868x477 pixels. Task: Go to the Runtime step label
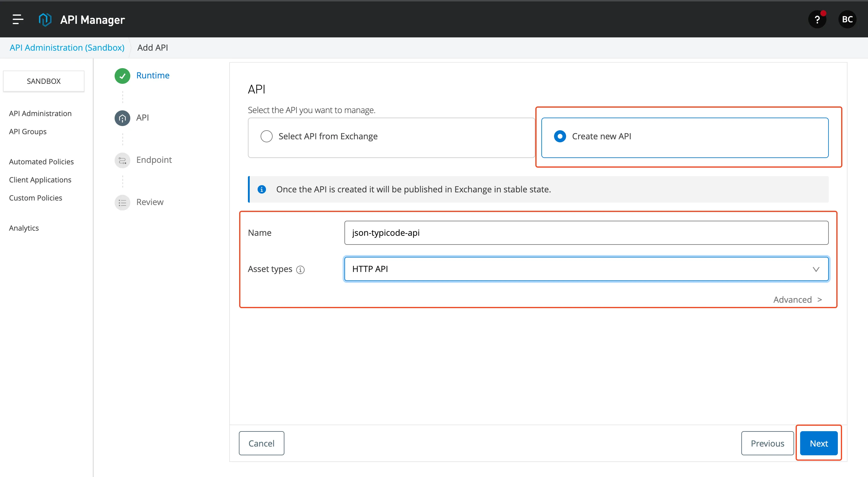pyautogui.click(x=153, y=75)
